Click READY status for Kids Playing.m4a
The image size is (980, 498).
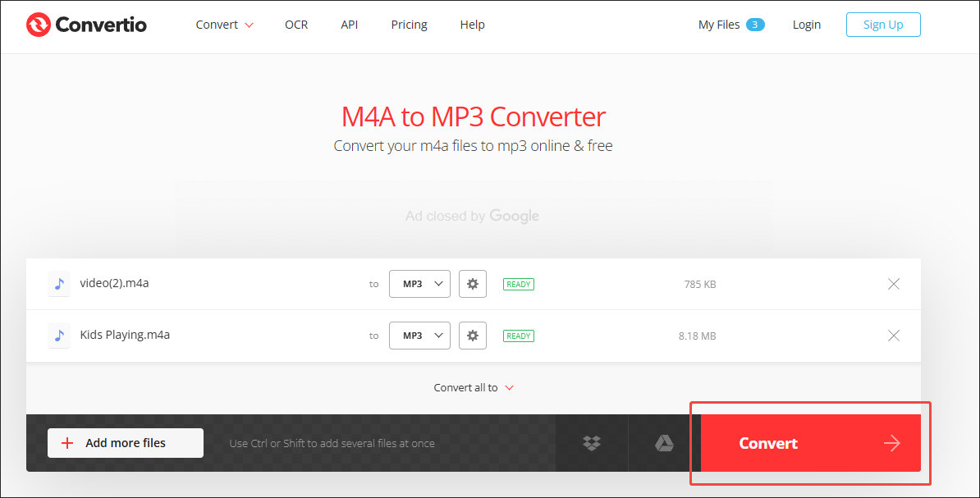519,336
